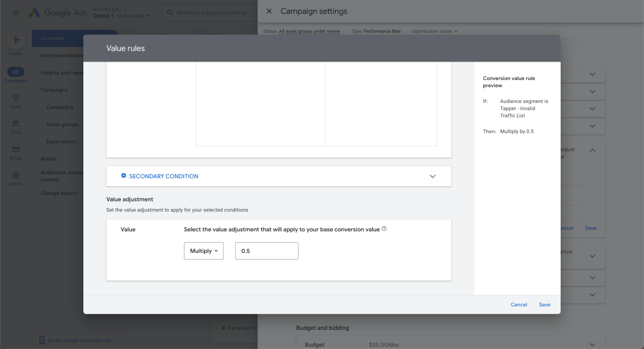Click the Create plus icon
644x349 pixels.
(16, 40)
